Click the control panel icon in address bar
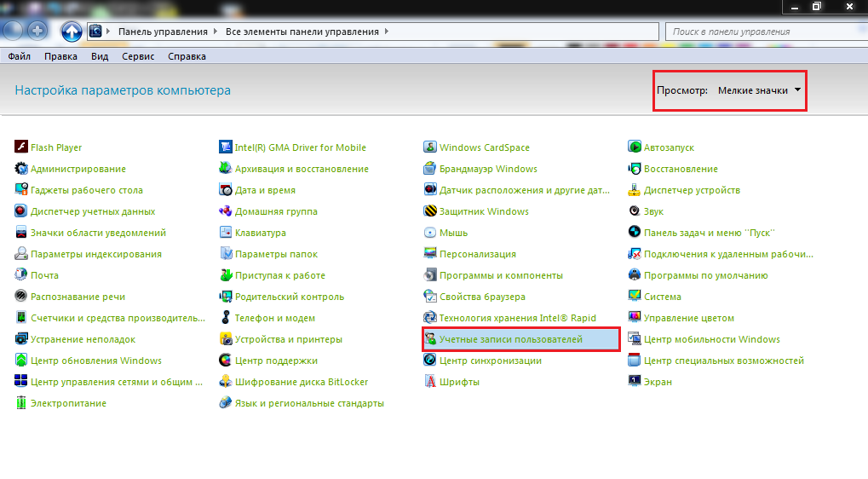Viewport: 868px width, 479px height. 95,31
